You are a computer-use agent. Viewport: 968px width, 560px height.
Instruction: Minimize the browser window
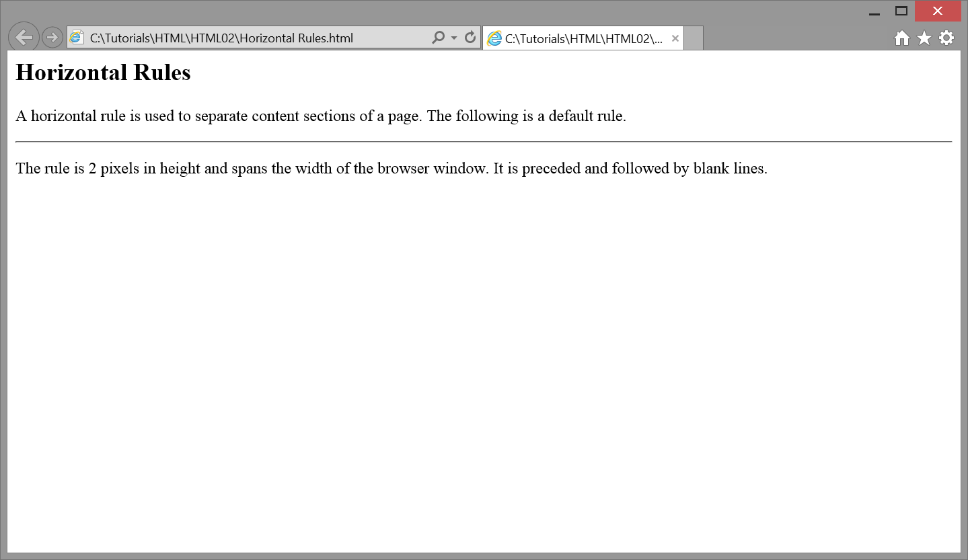tap(874, 12)
